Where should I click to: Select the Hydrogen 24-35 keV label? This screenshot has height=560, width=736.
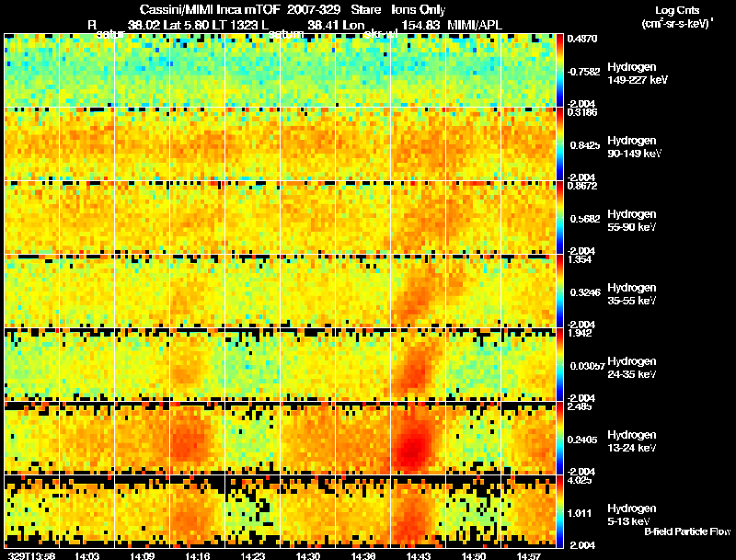click(x=632, y=368)
